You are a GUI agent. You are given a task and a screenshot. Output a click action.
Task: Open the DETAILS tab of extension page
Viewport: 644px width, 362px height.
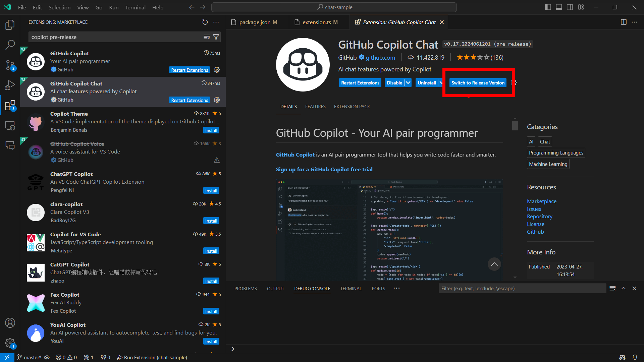click(288, 107)
